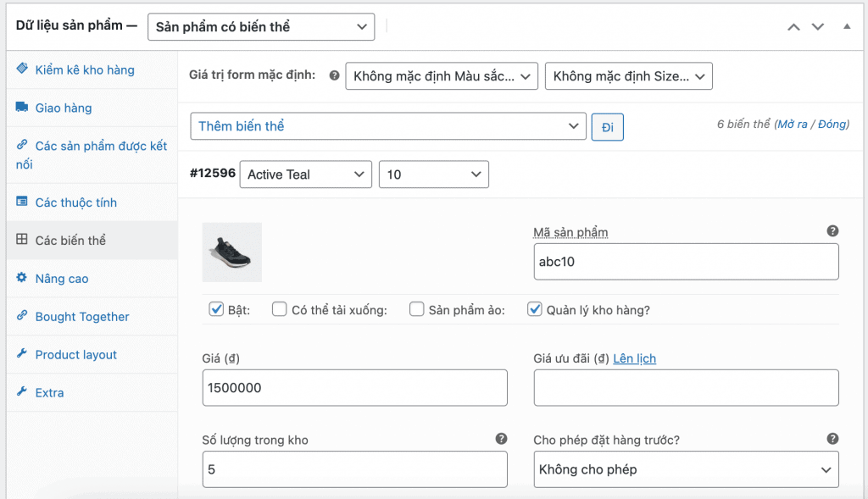Click the Lên lịch link for sale price
The image size is (868, 499).
point(634,358)
